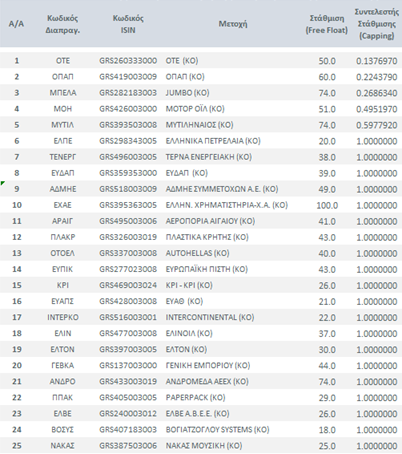This screenshot has height=454, width=402.
Task: Select trading code ΓΕΒΚΑ
Action: coord(63,365)
